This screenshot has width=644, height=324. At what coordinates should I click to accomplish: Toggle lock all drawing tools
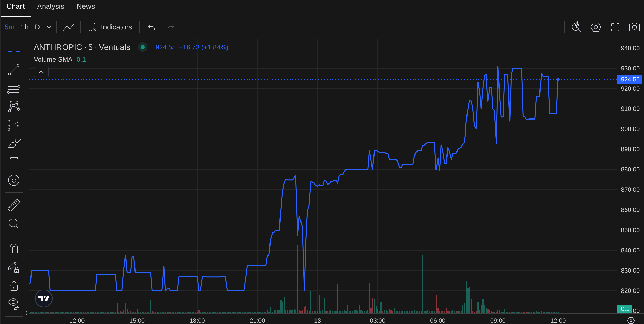[14, 286]
